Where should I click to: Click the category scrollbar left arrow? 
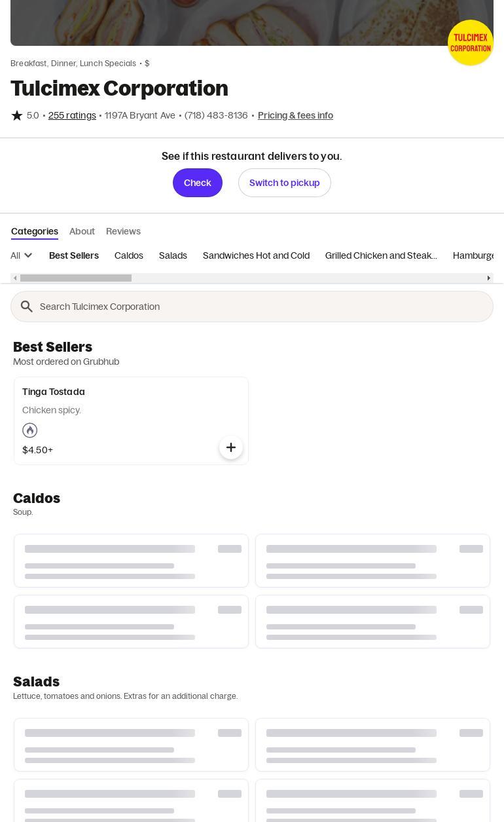click(x=15, y=278)
